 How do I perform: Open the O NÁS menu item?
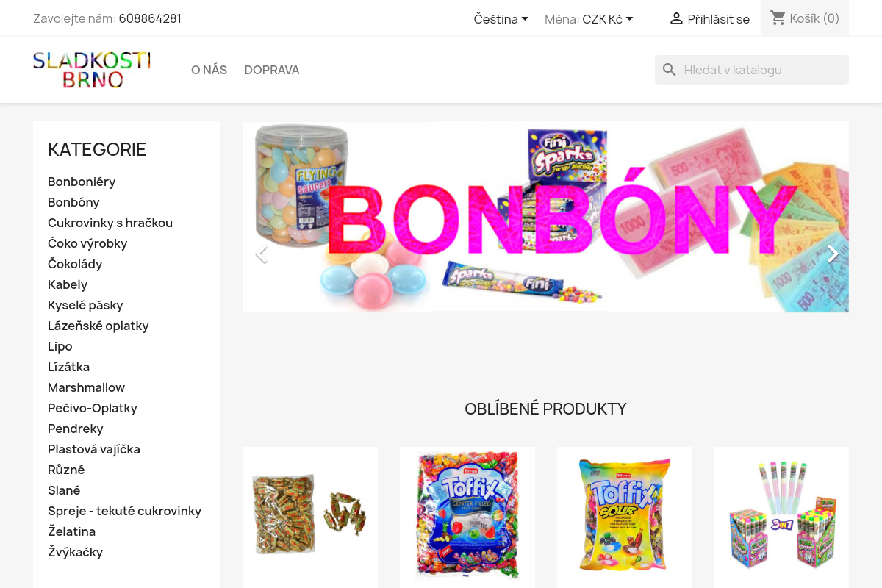pos(209,70)
